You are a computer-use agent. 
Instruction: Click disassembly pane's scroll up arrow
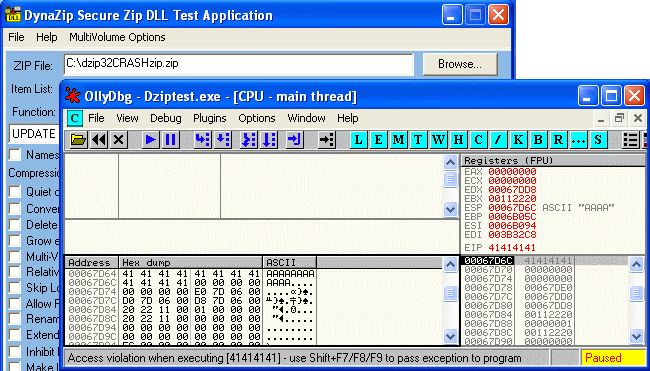click(450, 162)
